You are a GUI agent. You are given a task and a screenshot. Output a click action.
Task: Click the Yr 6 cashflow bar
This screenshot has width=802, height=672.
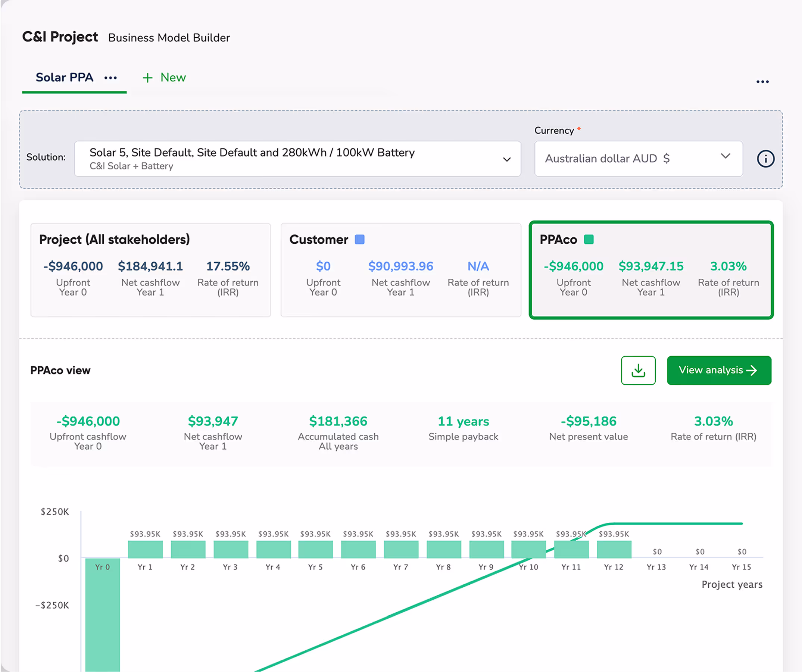pos(358,550)
